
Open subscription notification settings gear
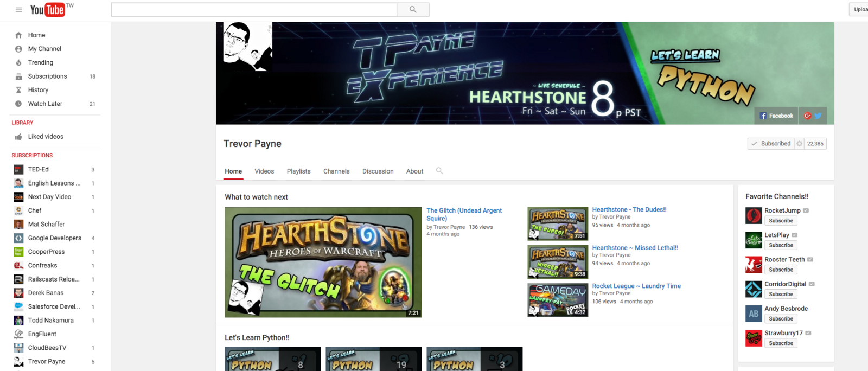tap(799, 144)
